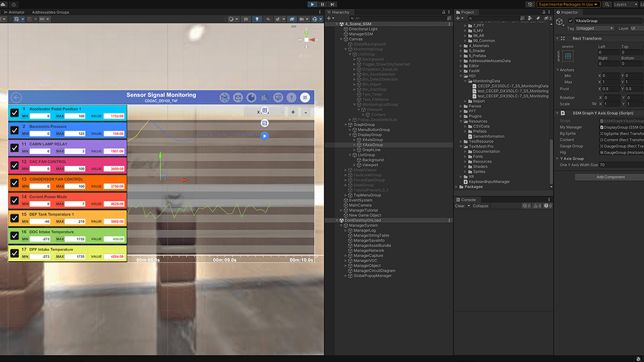Viewport: 644px width, 362px height.
Task: Select the Console tab
Action: coord(468,199)
